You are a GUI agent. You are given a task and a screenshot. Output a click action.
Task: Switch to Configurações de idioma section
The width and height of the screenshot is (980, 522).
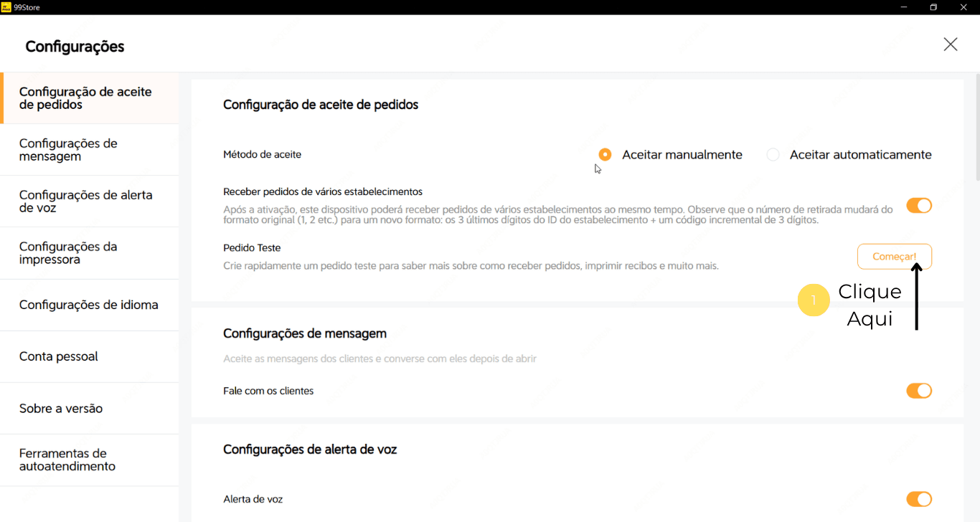[x=89, y=305]
